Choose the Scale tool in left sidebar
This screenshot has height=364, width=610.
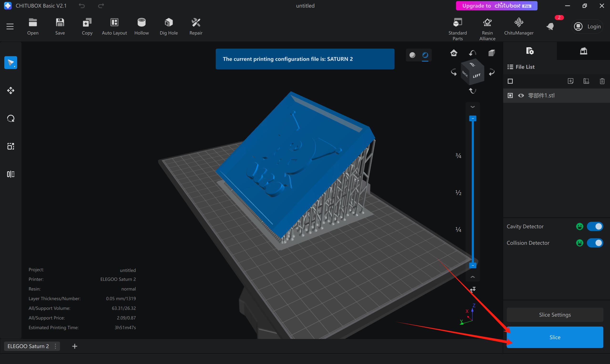pos(11,146)
